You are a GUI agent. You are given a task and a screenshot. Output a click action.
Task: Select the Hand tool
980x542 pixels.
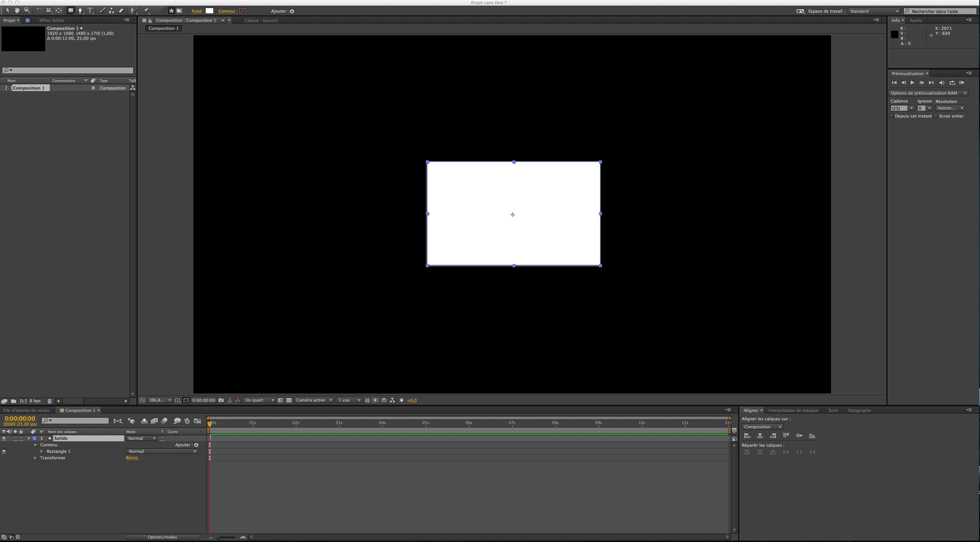coord(17,11)
